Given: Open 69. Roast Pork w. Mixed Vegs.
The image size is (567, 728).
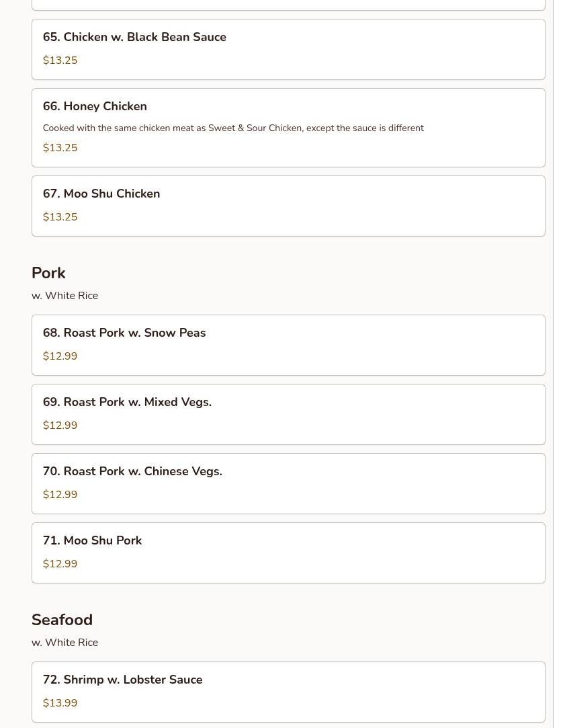Looking at the screenshot, I should [x=288, y=414].
